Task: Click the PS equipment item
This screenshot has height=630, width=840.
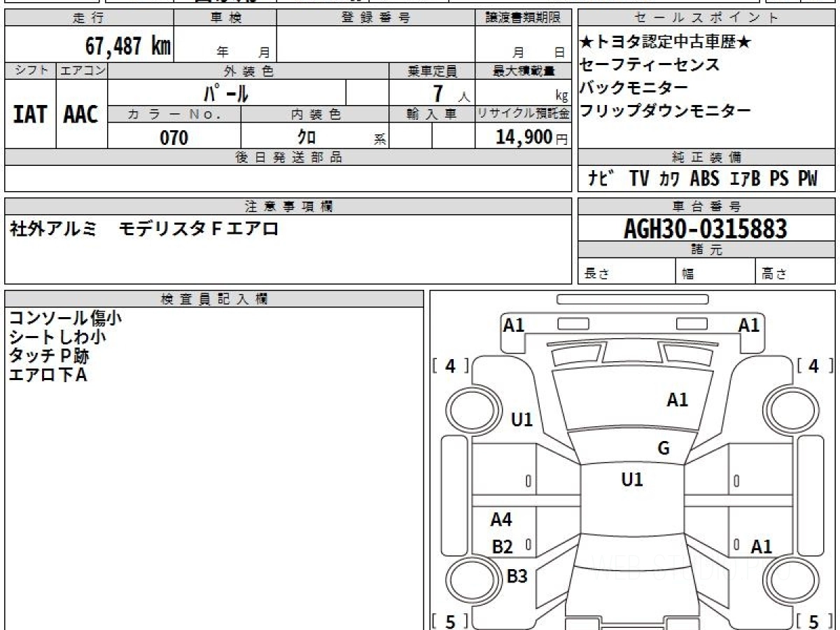Action: point(779,178)
